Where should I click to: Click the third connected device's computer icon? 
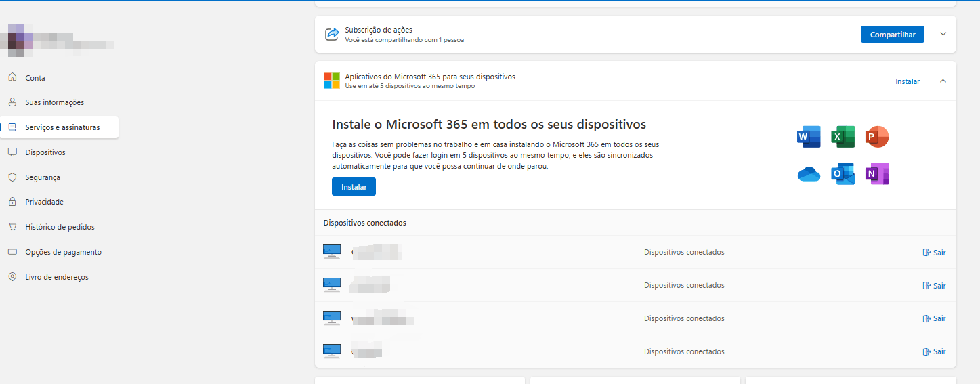coord(332,318)
